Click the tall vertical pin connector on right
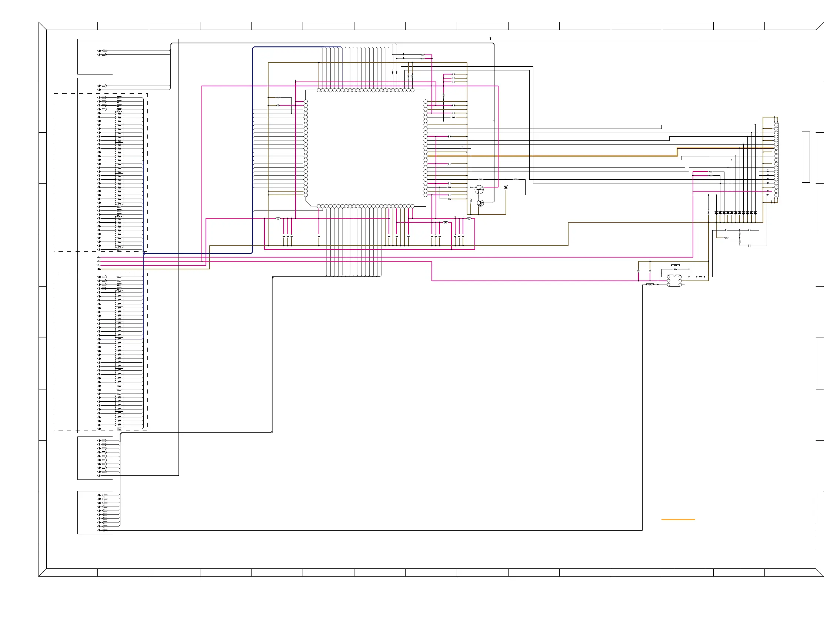This screenshot has height=624, width=840. [776, 160]
